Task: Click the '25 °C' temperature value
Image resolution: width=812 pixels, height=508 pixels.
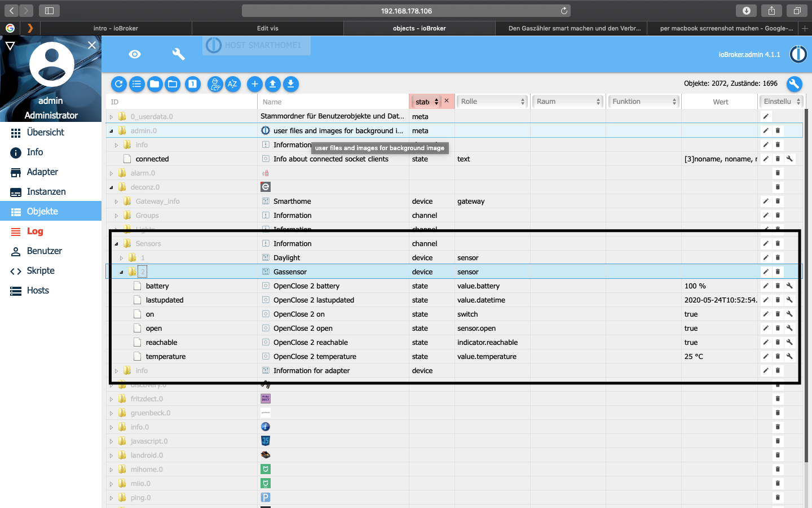Action: coord(694,357)
